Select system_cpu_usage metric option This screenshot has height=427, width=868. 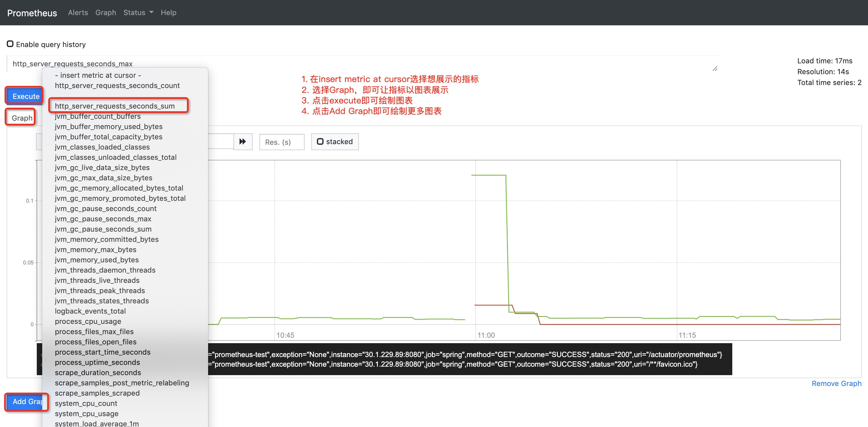click(87, 413)
